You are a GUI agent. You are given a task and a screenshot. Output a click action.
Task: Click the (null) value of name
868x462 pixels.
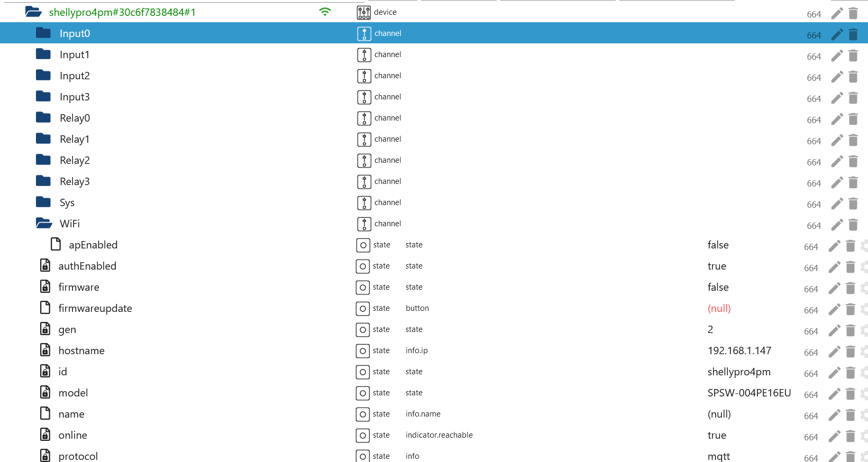(x=719, y=414)
